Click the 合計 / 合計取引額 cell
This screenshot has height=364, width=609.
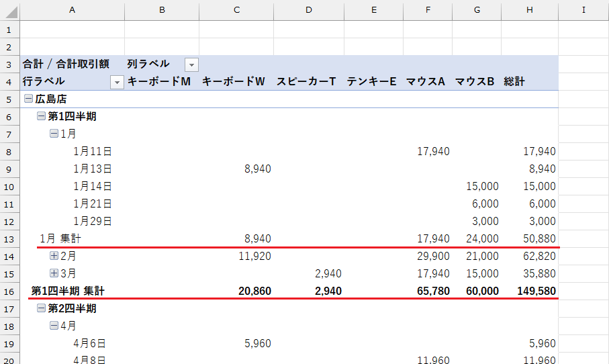click(66, 64)
